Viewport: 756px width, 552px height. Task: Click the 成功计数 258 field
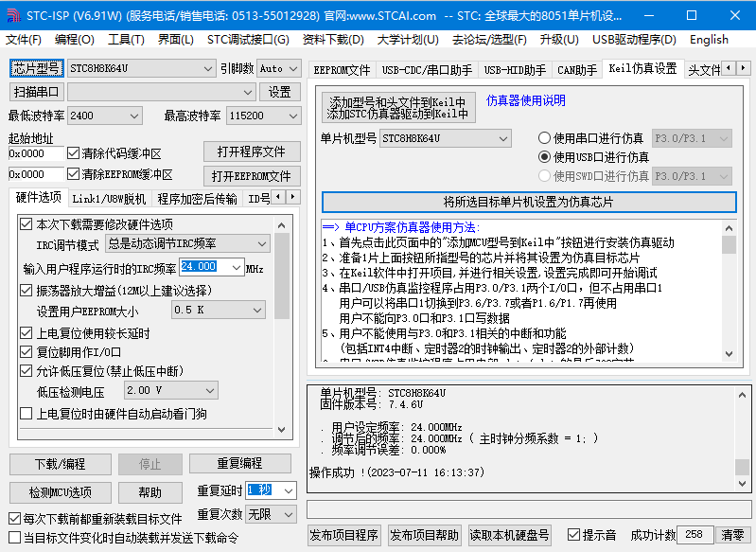pos(695,535)
